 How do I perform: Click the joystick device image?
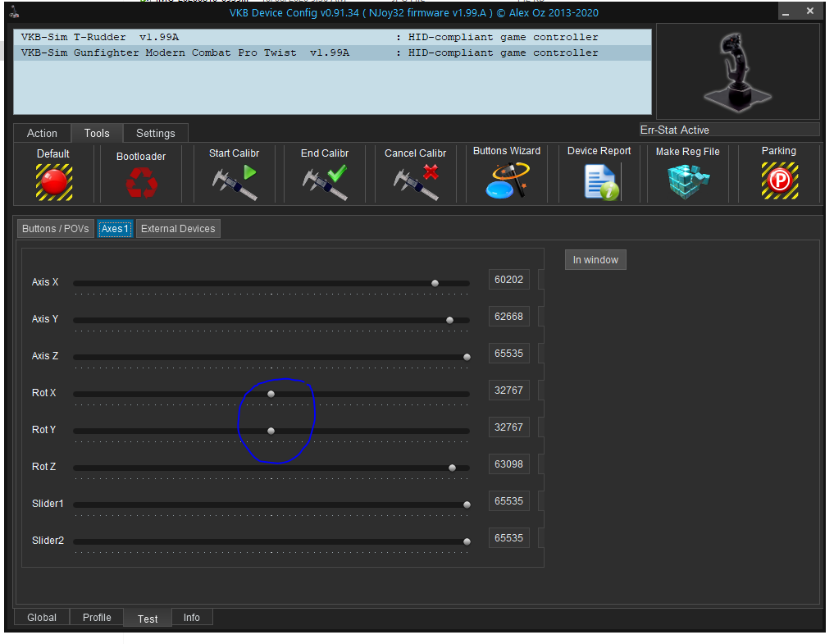click(x=738, y=72)
